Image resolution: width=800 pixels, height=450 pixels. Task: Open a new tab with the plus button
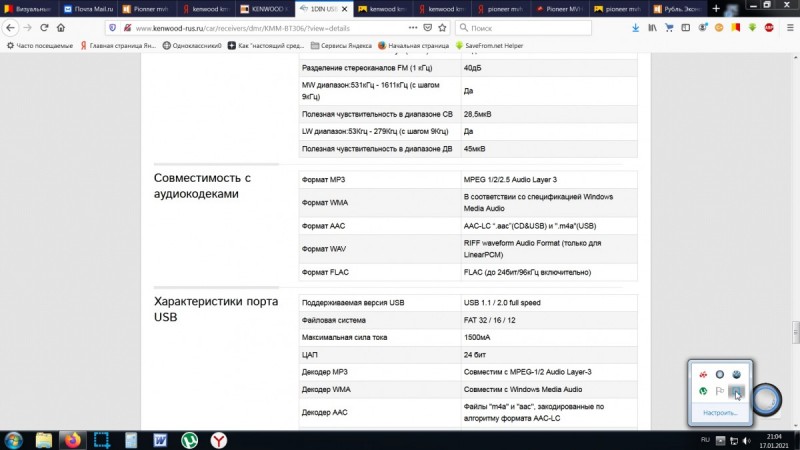click(715, 8)
